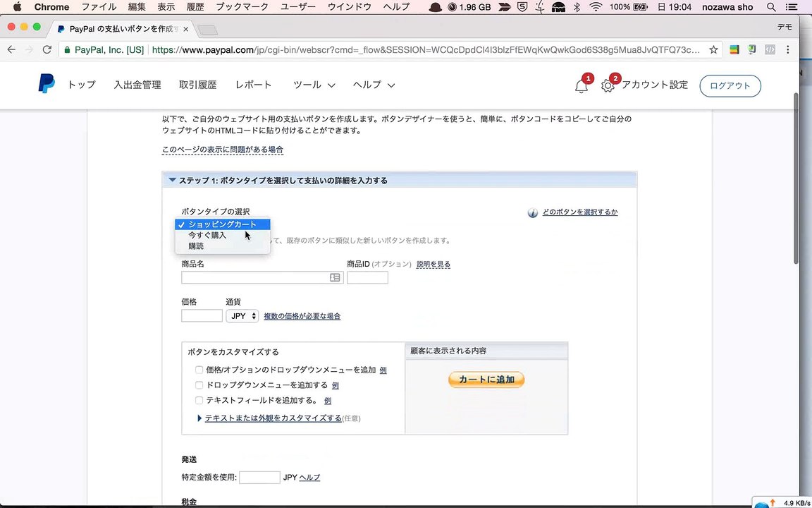Viewport: 812px width, 508px height.
Task: Close the PayPal browser tab
Action: pos(186,29)
